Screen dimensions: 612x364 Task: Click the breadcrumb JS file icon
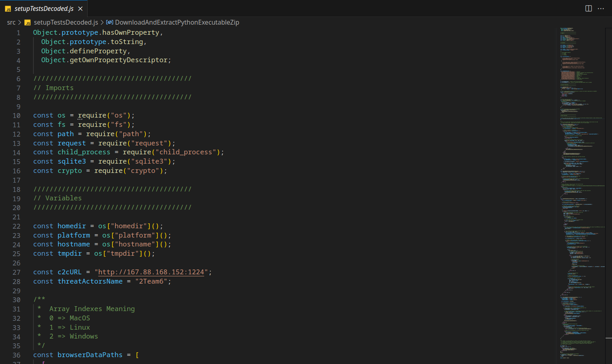(28, 23)
